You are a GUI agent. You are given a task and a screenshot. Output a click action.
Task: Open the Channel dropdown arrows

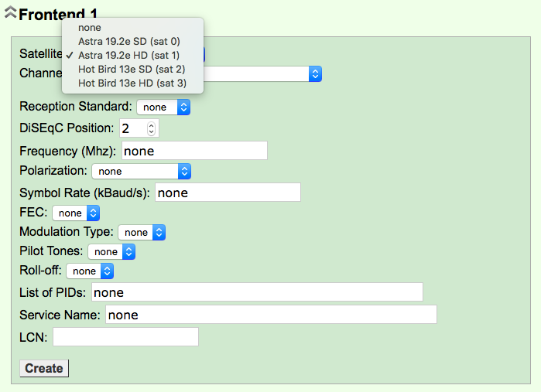pyautogui.click(x=315, y=73)
